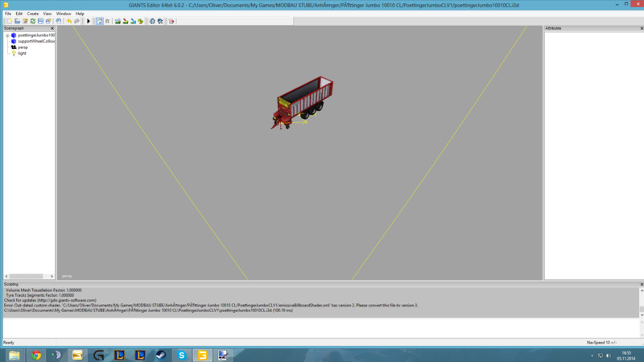Image resolution: width=644 pixels, height=362 pixels.
Task: Toggle the magnet snap toolbar button
Action: [108, 21]
